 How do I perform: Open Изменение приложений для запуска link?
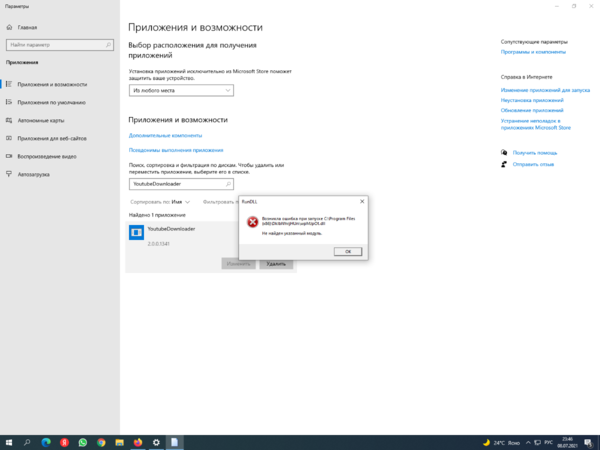(x=545, y=90)
